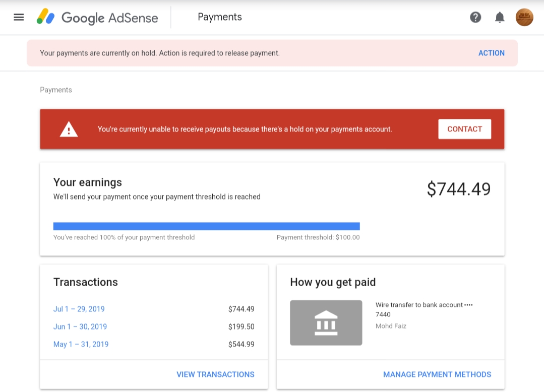Open the Jun 1 – 30, 2019 transaction
This screenshot has width=544, height=392.
[x=80, y=326]
